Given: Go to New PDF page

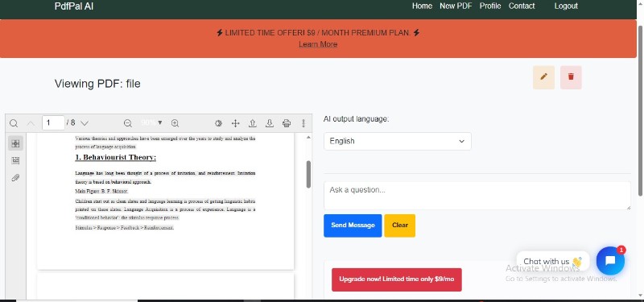Looking at the screenshot, I should (x=456, y=6).
